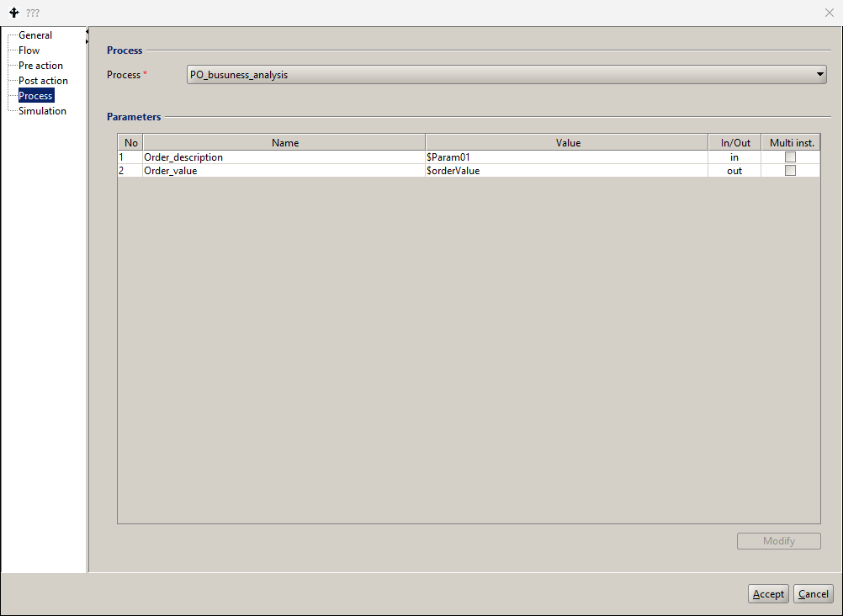843x616 pixels.
Task: Select the $orderValue value cell
Action: click(x=567, y=171)
